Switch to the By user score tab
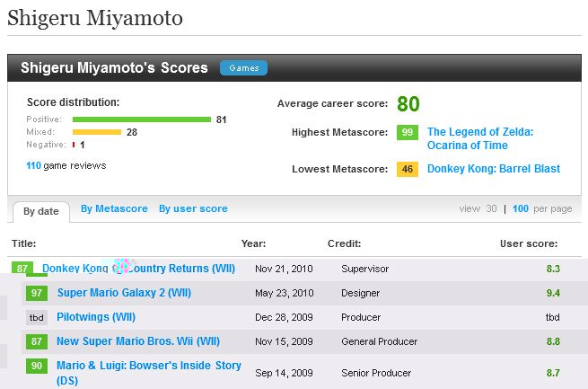 (x=193, y=208)
